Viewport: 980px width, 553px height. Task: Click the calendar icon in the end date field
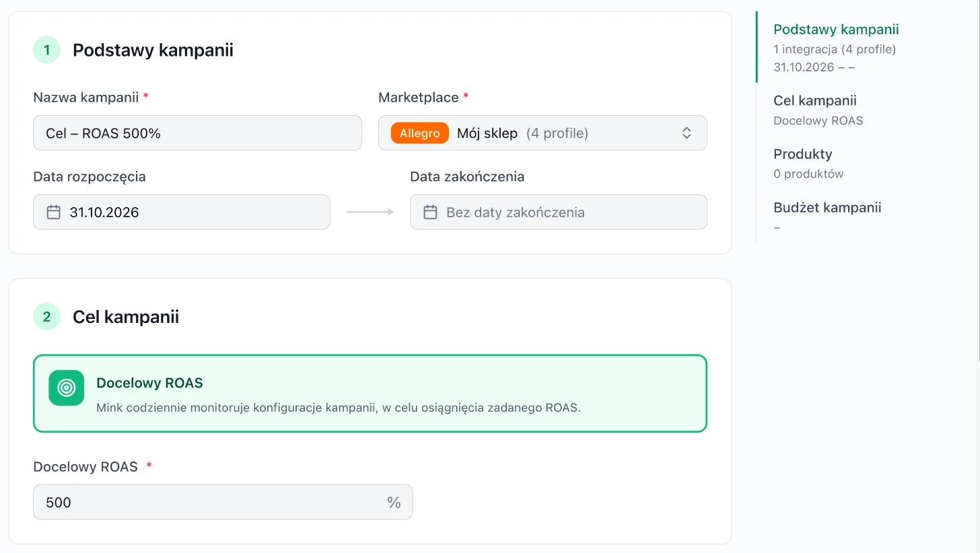430,213
